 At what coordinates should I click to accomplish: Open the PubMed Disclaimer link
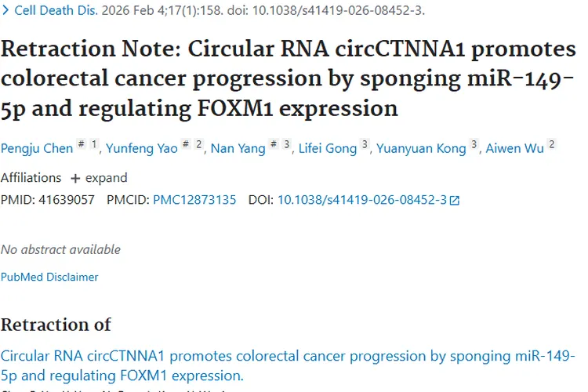coord(49,277)
